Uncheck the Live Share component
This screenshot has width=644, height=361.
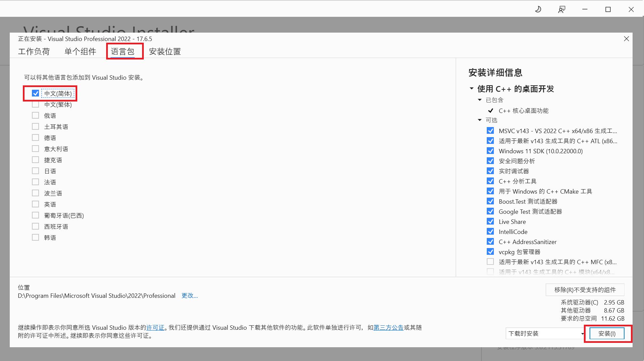coord(490,222)
